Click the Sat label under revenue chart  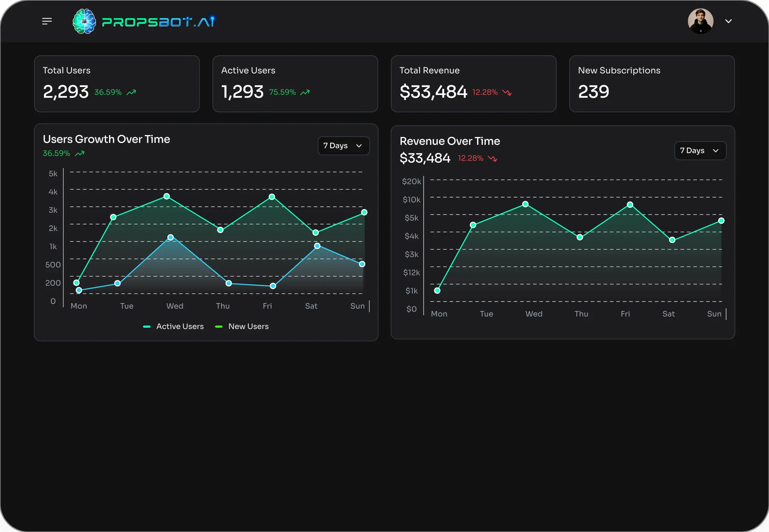(x=669, y=314)
